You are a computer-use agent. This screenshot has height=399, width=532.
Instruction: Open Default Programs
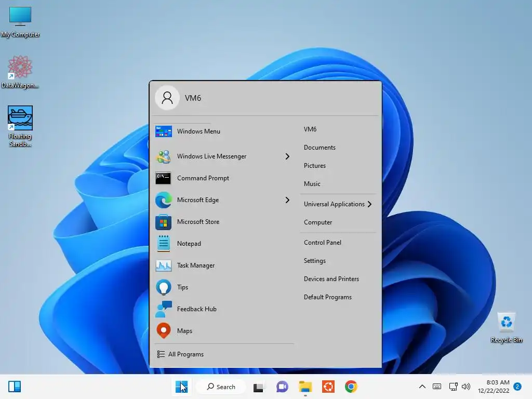pyautogui.click(x=327, y=297)
